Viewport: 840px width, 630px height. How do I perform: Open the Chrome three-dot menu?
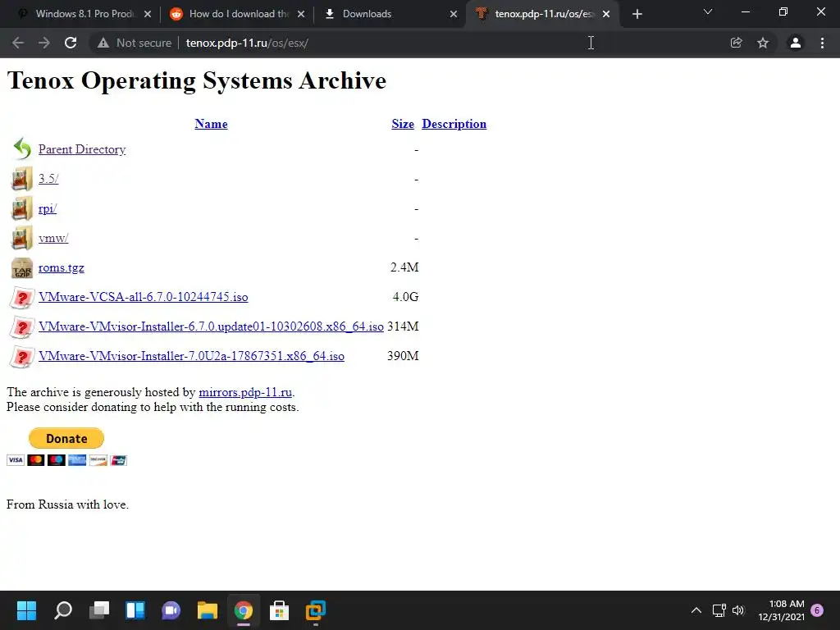coord(822,43)
